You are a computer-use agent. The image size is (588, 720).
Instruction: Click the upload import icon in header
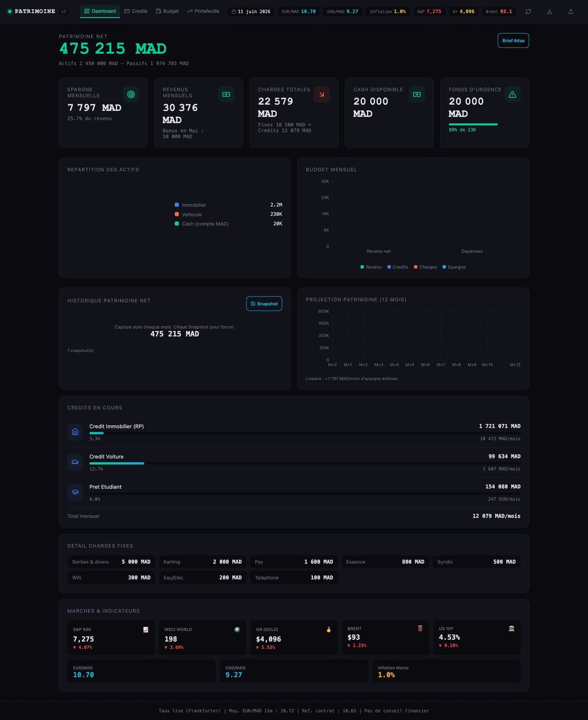pyautogui.click(x=570, y=11)
